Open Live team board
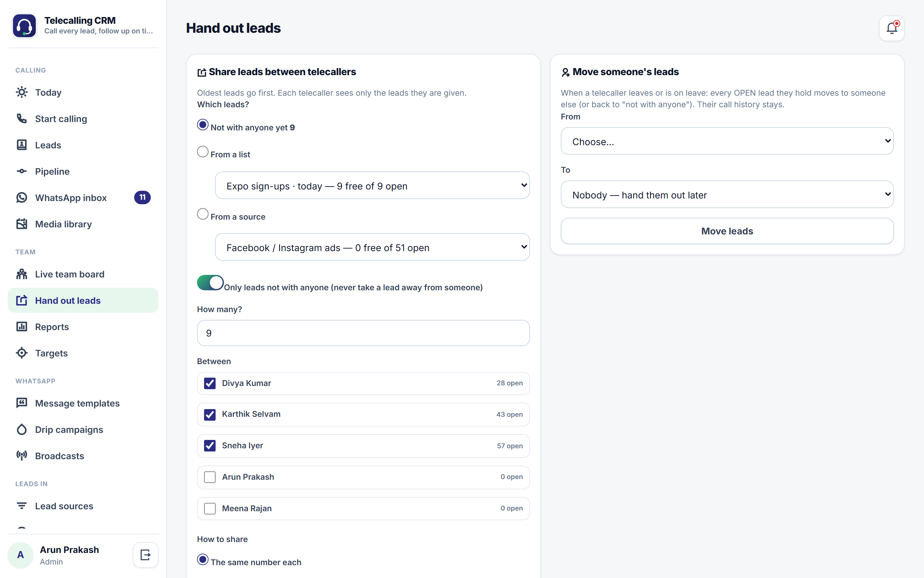The image size is (924, 578). (x=83, y=274)
